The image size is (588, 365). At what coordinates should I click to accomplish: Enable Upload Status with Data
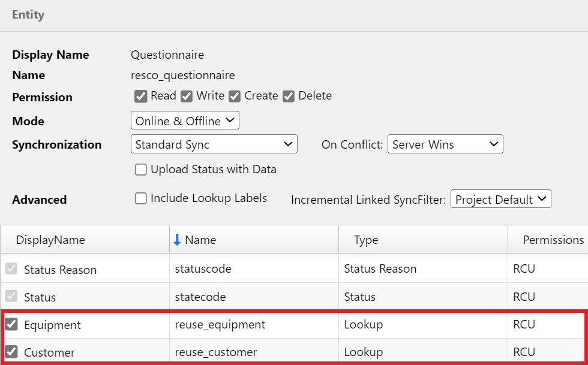pos(141,170)
